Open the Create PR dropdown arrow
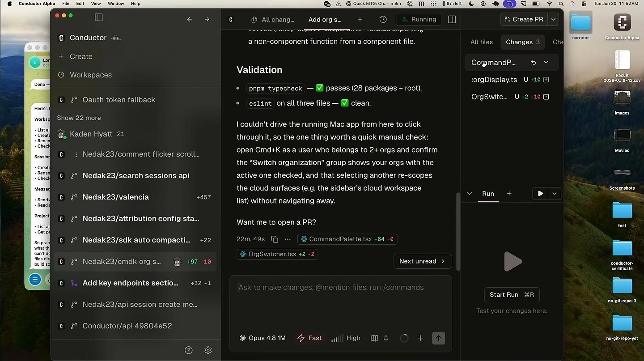 (554, 19)
